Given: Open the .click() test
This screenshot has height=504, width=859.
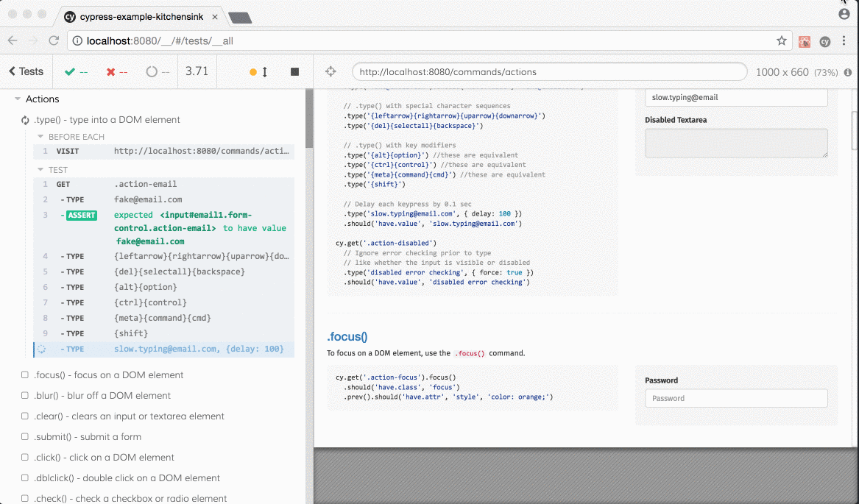Looking at the screenshot, I should coord(104,458).
